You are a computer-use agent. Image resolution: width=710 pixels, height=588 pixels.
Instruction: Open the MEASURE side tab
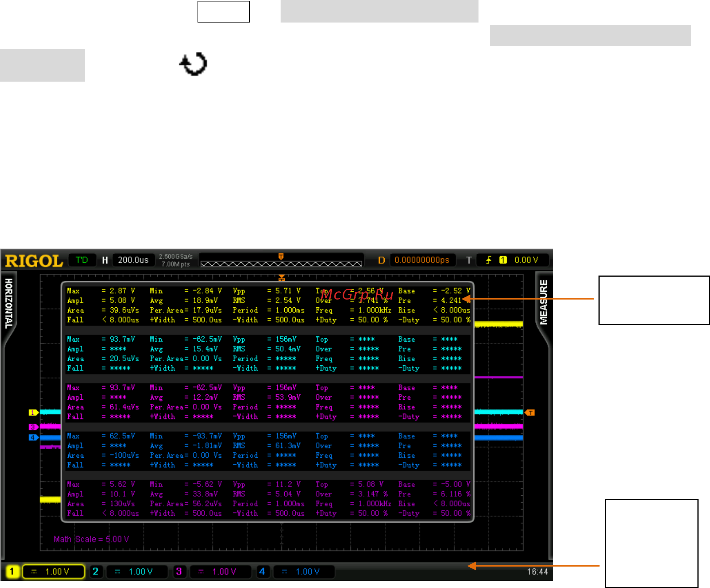click(x=543, y=303)
